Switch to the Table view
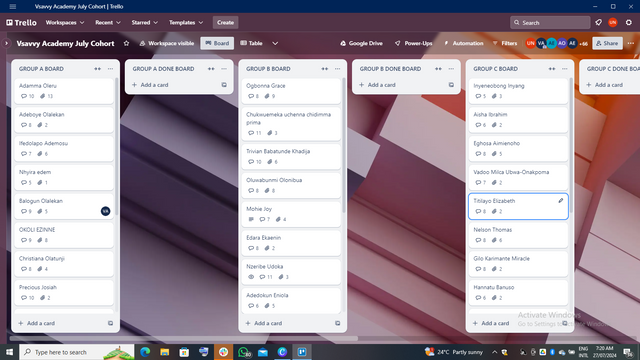 pos(251,43)
